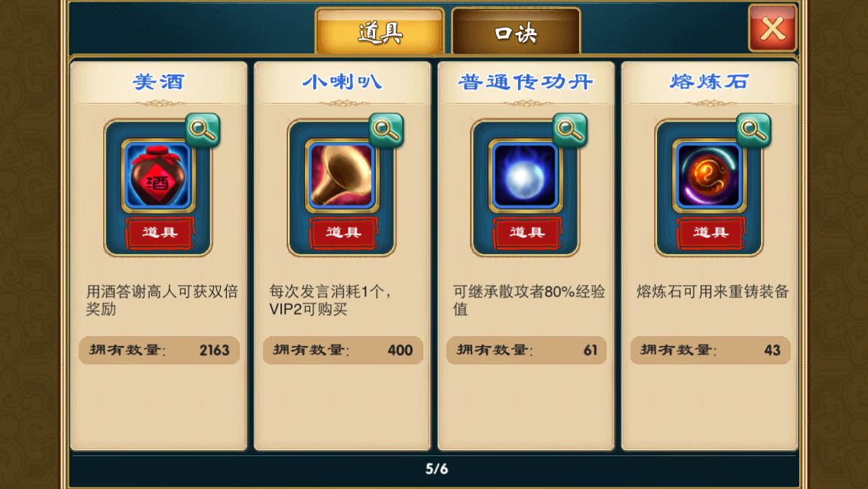
Task: Click the red 道具 label under 美酒
Action: click(160, 232)
